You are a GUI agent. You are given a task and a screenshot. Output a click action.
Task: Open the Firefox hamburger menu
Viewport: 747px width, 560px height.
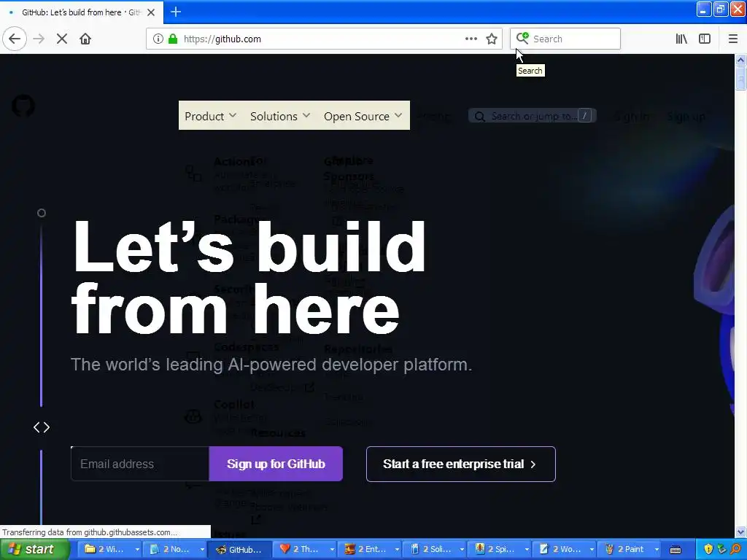point(732,39)
